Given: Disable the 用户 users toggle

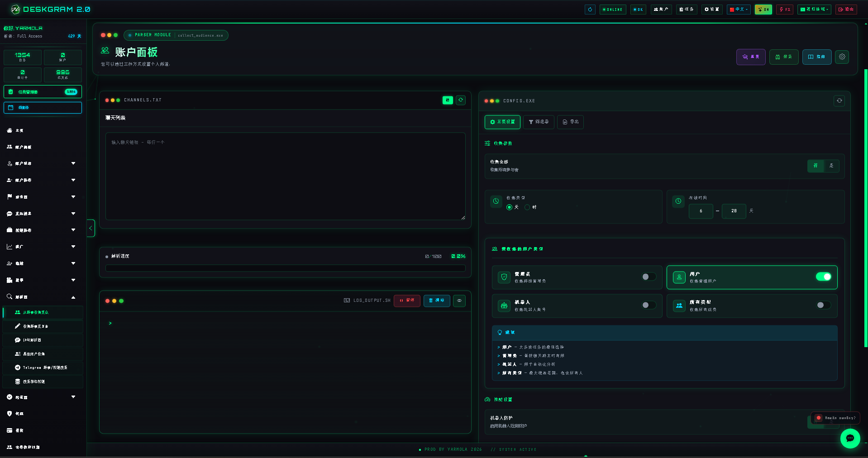Looking at the screenshot, I should [824, 277].
